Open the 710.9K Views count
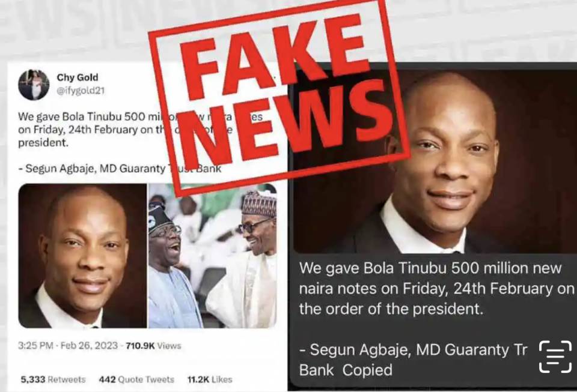Image resolution: width=577 pixels, height=392 pixels. [x=153, y=346]
